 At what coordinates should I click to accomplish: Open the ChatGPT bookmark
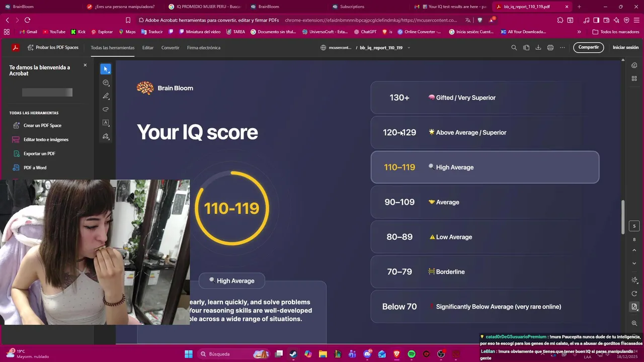(365, 32)
